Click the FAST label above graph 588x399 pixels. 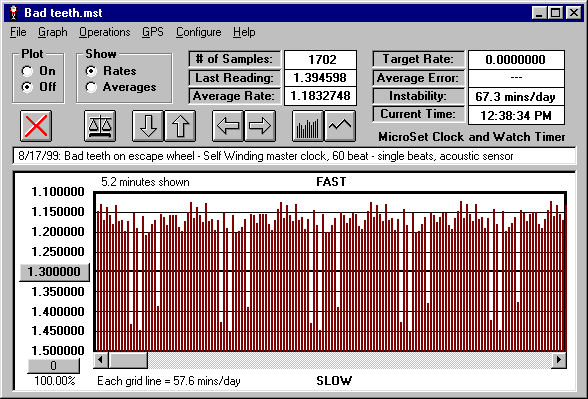[331, 182]
